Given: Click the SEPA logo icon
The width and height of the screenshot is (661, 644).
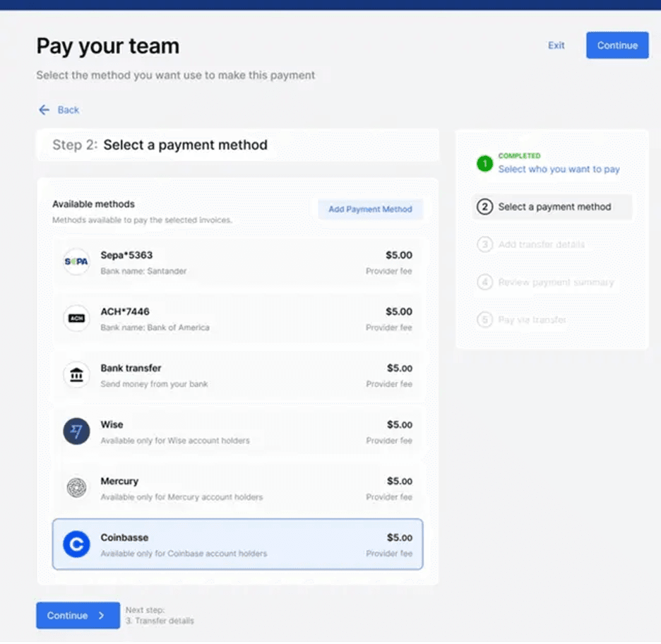Looking at the screenshot, I should click(x=76, y=262).
